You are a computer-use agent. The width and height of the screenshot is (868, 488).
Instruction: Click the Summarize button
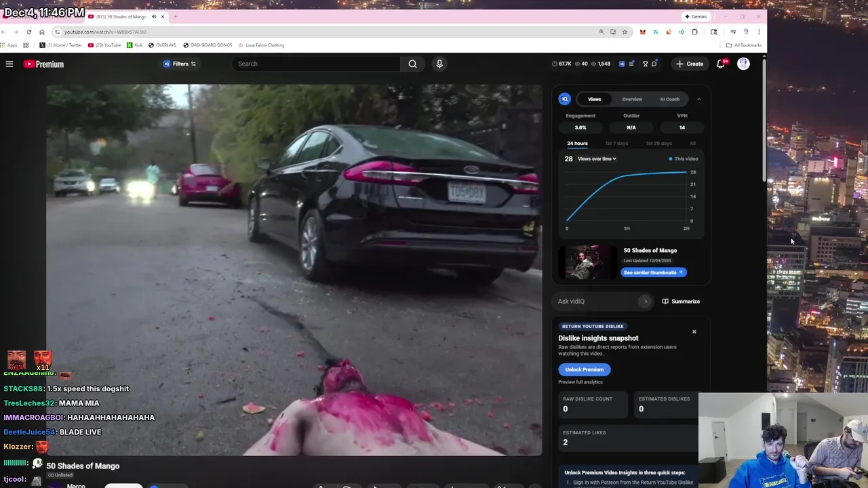click(x=681, y=301)
